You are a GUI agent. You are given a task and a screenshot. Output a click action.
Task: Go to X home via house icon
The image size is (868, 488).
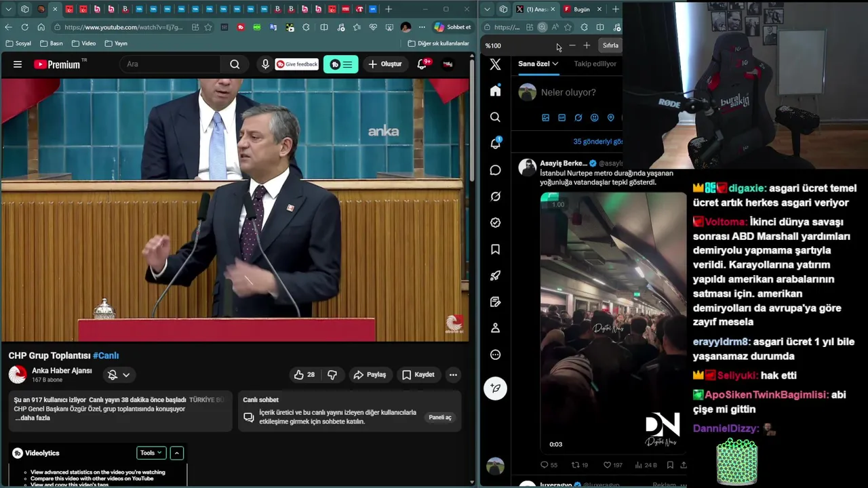pyautogui.click(x=496, y=91)
